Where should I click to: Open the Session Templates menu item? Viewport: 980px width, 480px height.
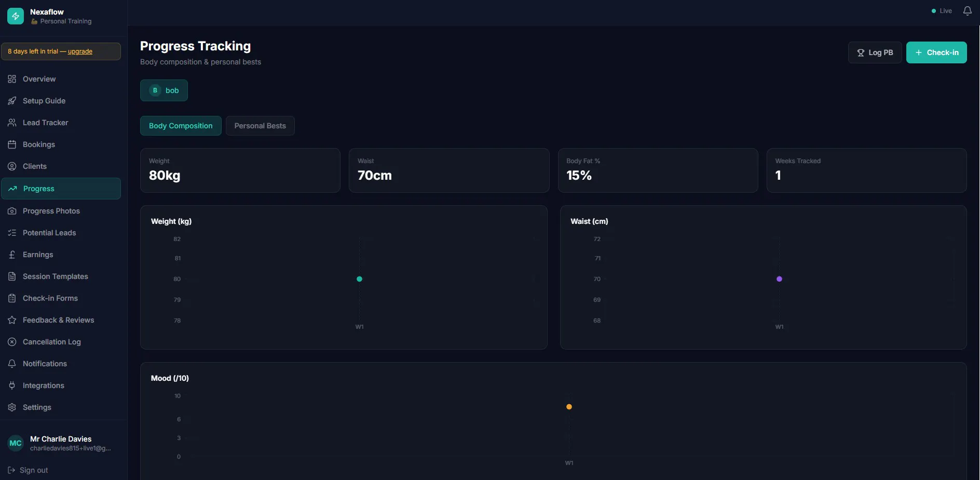61,276
